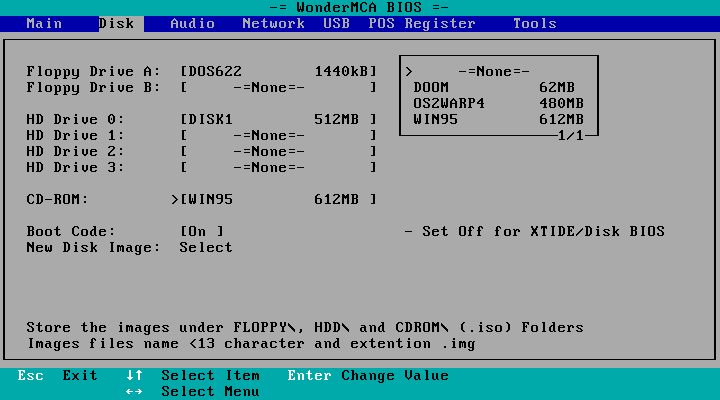Screen dimensions: 720x400
Task: Go to the USB tab
Action: [336, 23]
